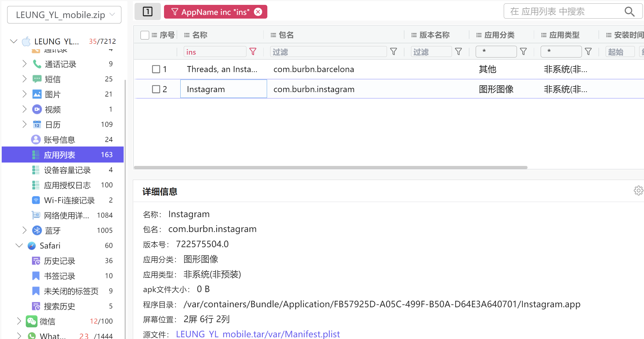
Task: Expand the call records node
Action: click(x=24, y=64)
